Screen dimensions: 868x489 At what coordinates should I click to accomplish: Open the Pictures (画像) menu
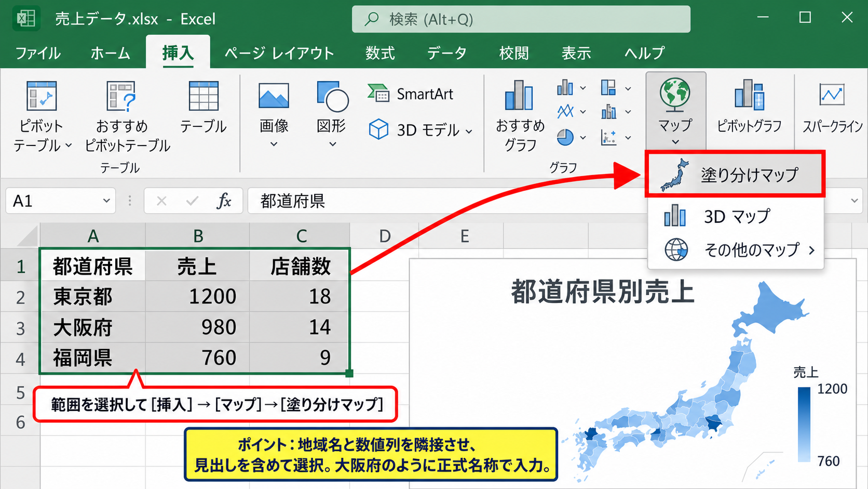coord(274,114)
